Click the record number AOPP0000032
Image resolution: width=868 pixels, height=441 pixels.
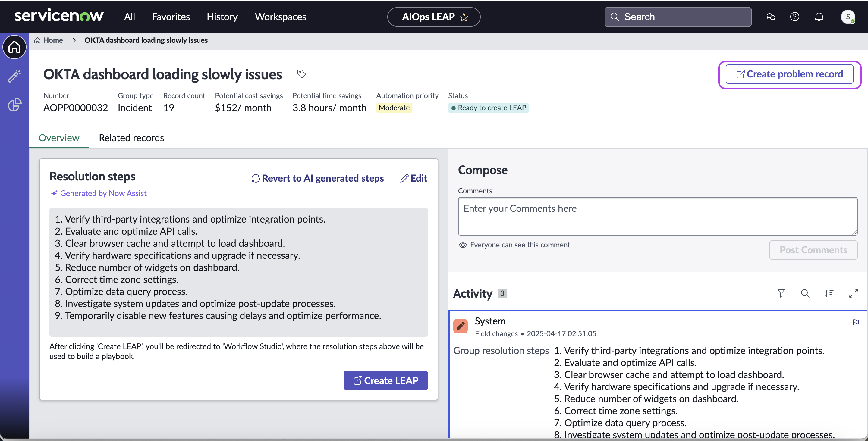(x=75, y=108)
